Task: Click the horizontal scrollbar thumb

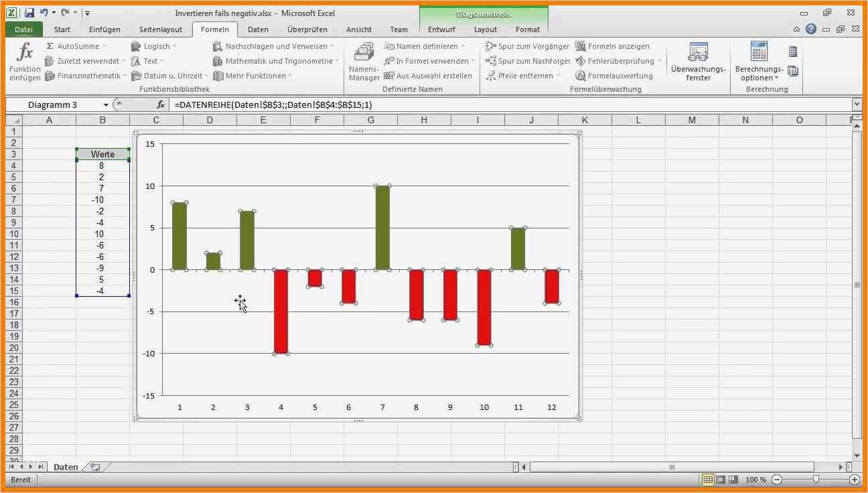Action: pyautogui.click(x=672, y=467)
